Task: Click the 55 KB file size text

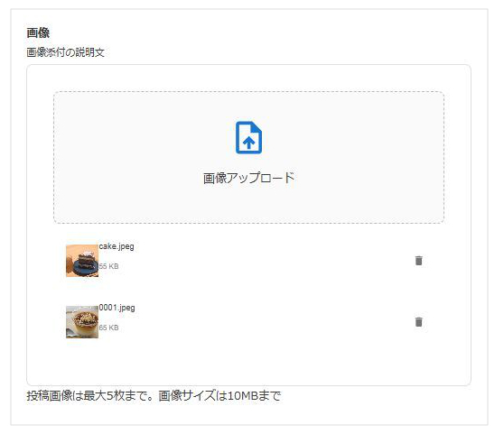Action: pos(108,266)
